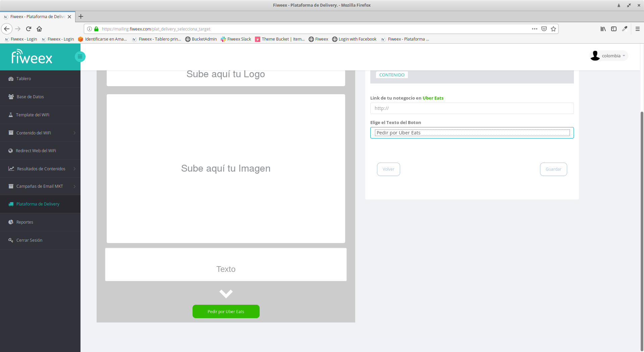The height and width of the screenshot is (352, 644).
Task: Click the Fiweex logo
Action: click(x=32, y=57)
